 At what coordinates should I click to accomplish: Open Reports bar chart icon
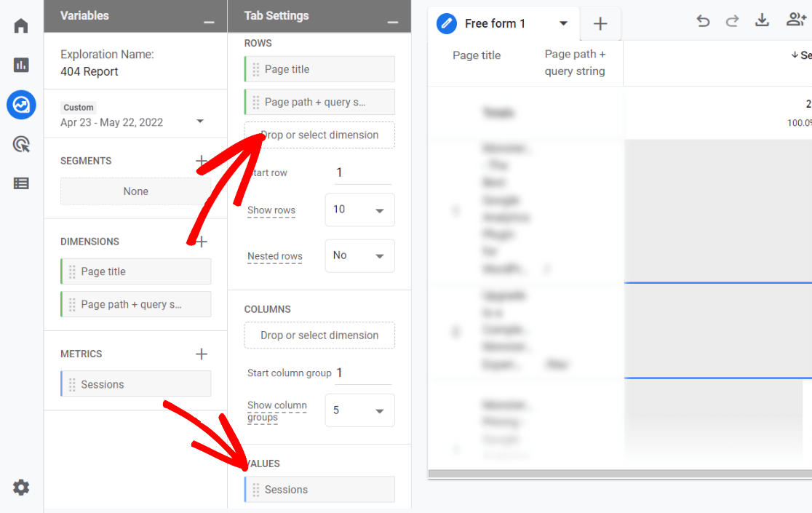(21, 65)
